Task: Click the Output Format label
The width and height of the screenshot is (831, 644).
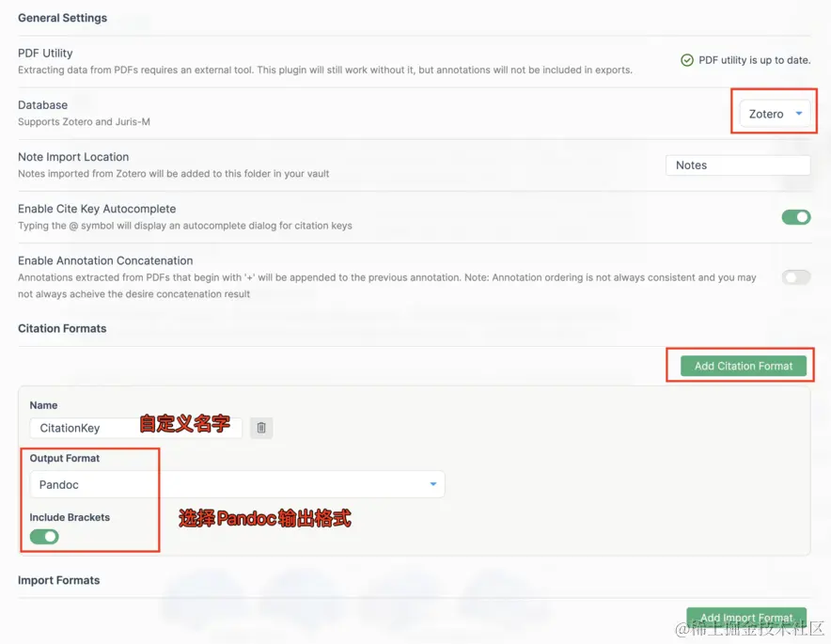Action: [x=65, y=458]
